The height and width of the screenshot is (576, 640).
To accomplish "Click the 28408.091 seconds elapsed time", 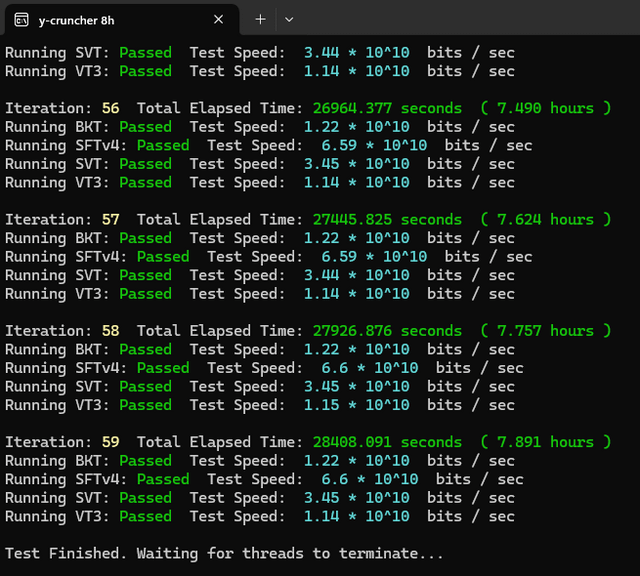I will coord(387,442).
